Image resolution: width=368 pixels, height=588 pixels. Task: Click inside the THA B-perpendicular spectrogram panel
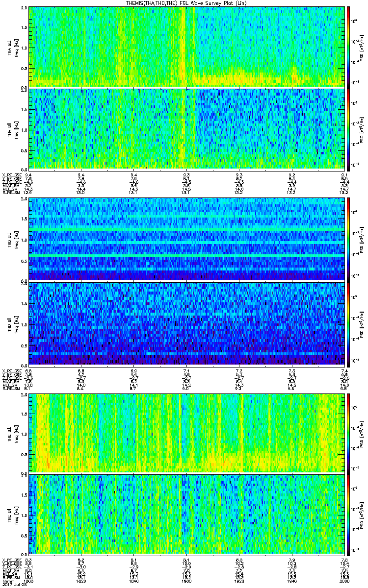[187, 47]
